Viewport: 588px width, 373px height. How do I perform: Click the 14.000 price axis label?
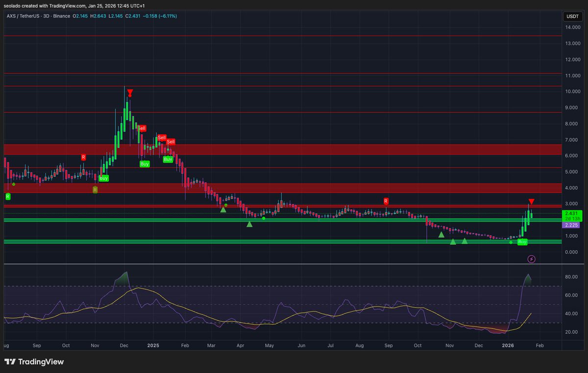pos(572,27)
